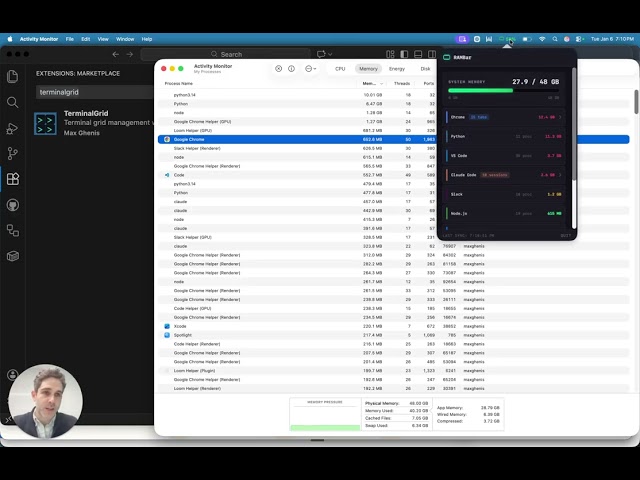Open the Apple menu
Image resolution: width=640 pixels, height=480 pixels.
tap(10, 39)
